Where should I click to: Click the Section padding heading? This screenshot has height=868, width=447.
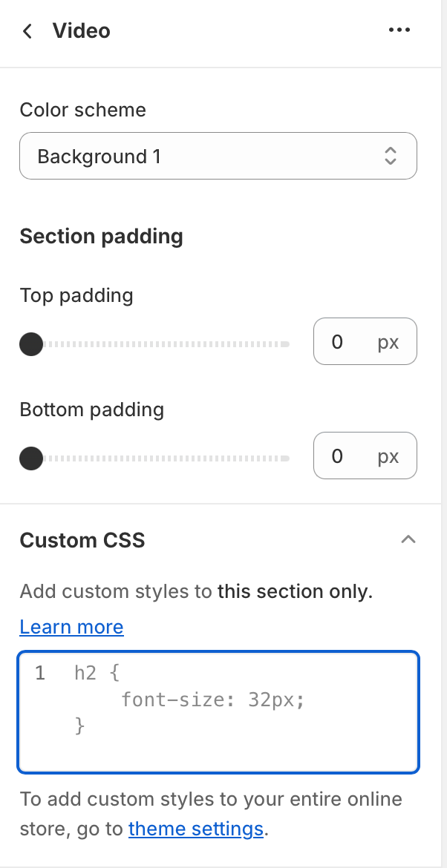(x=101, y=237)
